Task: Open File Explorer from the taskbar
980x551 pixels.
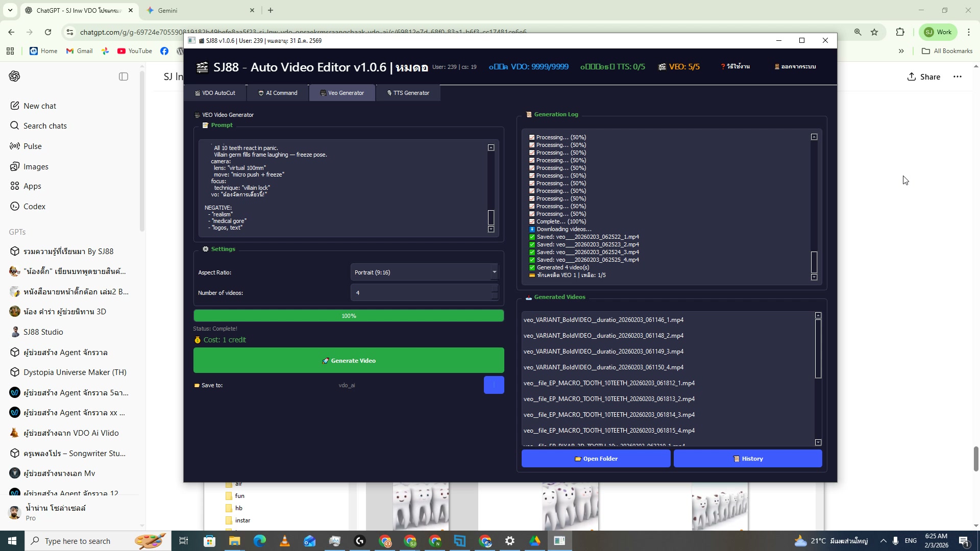Action: pos(234,540)
